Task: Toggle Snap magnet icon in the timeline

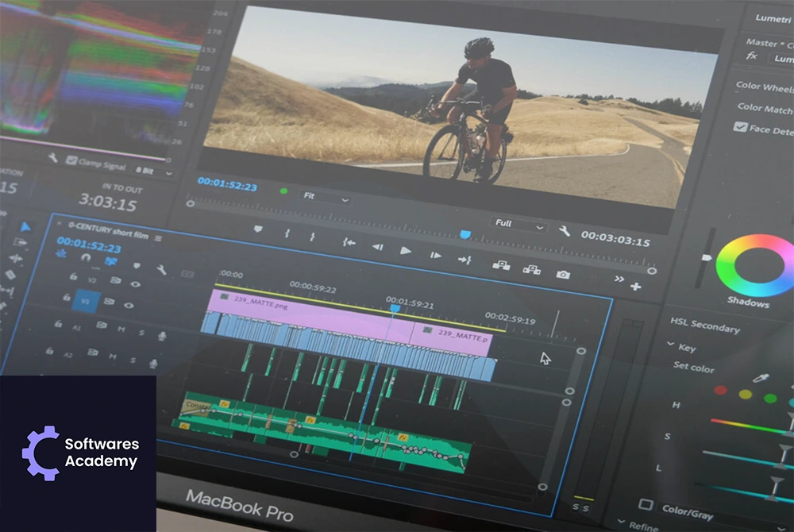Action: click(x=86, y=257)
